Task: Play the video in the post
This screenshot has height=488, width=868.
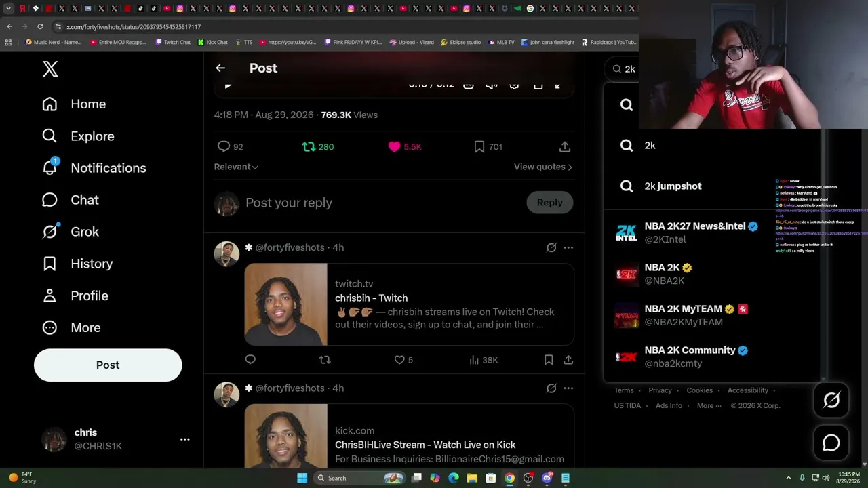Action: 228,85
